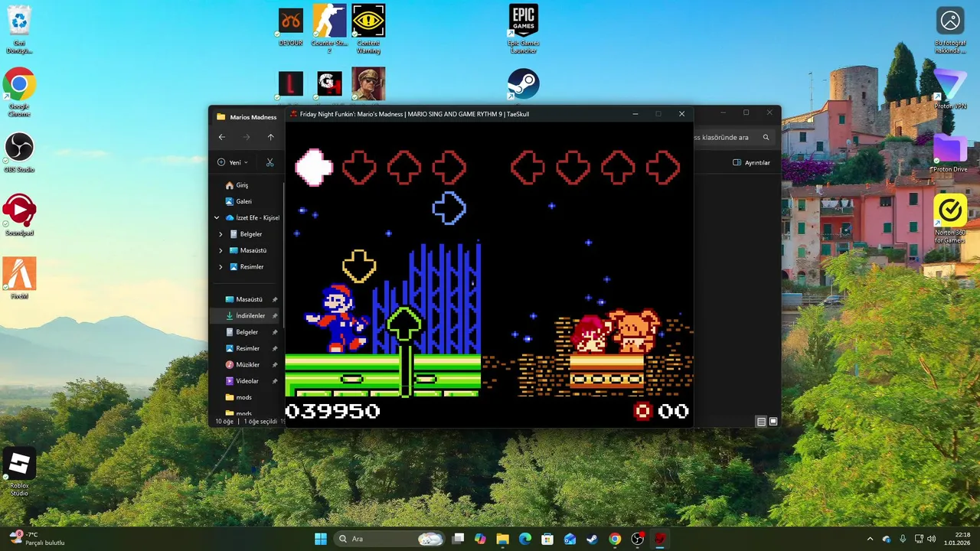
Task: Click the game score 039950
Action: (x=332, y=412)
